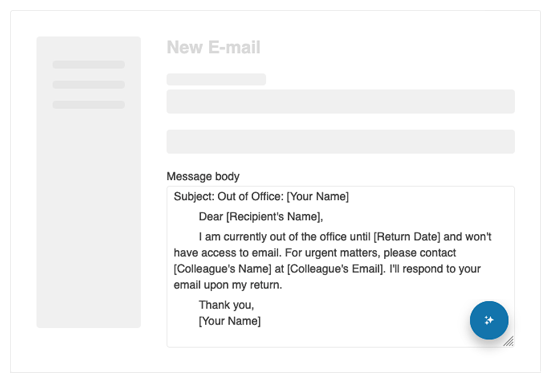Focus the Message body text area

coord(341,267)
